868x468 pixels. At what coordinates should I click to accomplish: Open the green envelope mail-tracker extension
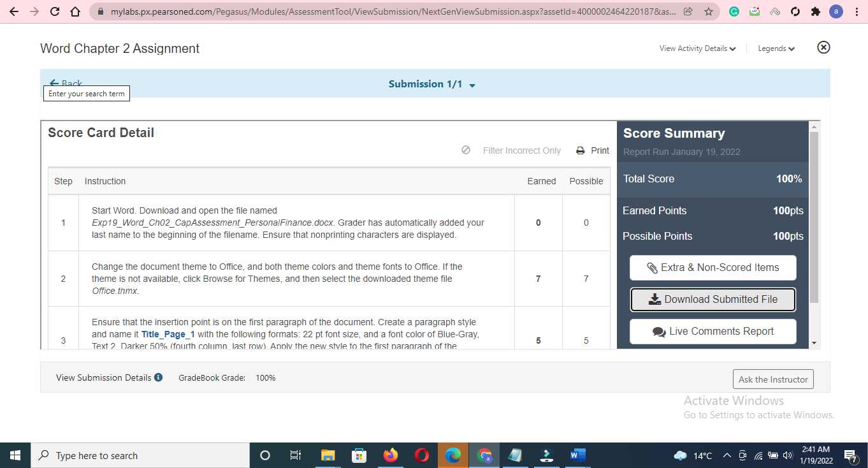tap(755, 11)
